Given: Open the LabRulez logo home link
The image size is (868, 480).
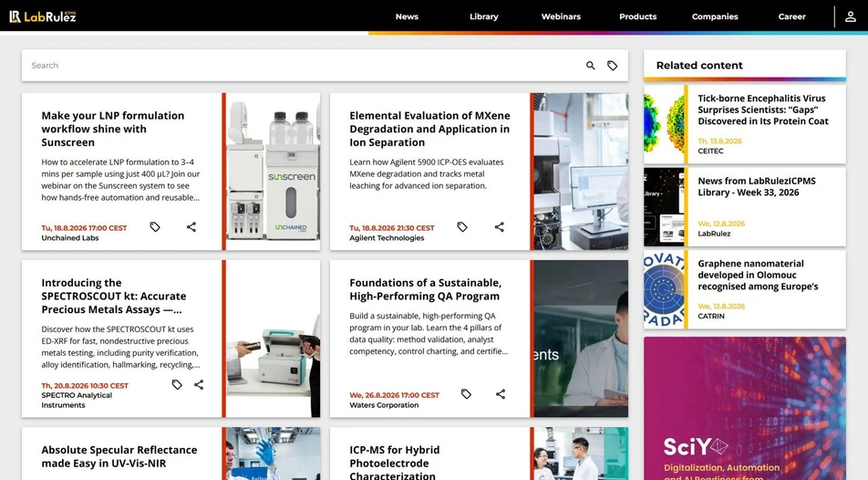Looking at the screenshot, I should [43, 16].
